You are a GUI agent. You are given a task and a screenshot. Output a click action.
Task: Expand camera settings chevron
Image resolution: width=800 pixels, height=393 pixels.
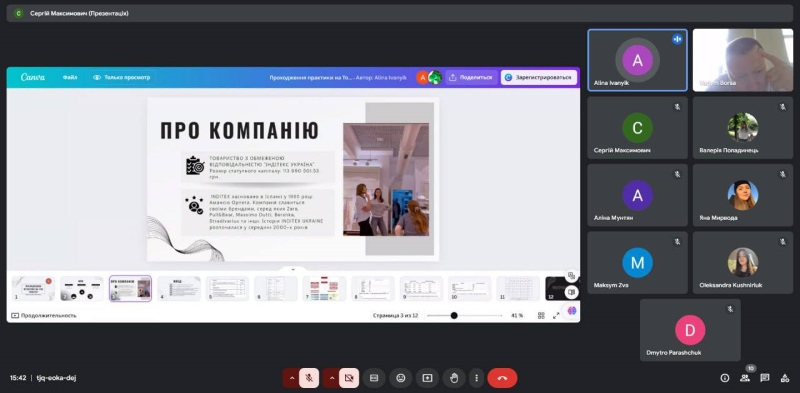(331, 378)
